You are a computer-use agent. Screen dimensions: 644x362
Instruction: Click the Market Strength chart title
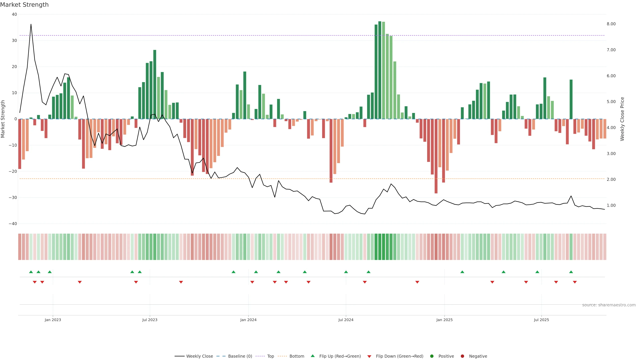[24, 5]
